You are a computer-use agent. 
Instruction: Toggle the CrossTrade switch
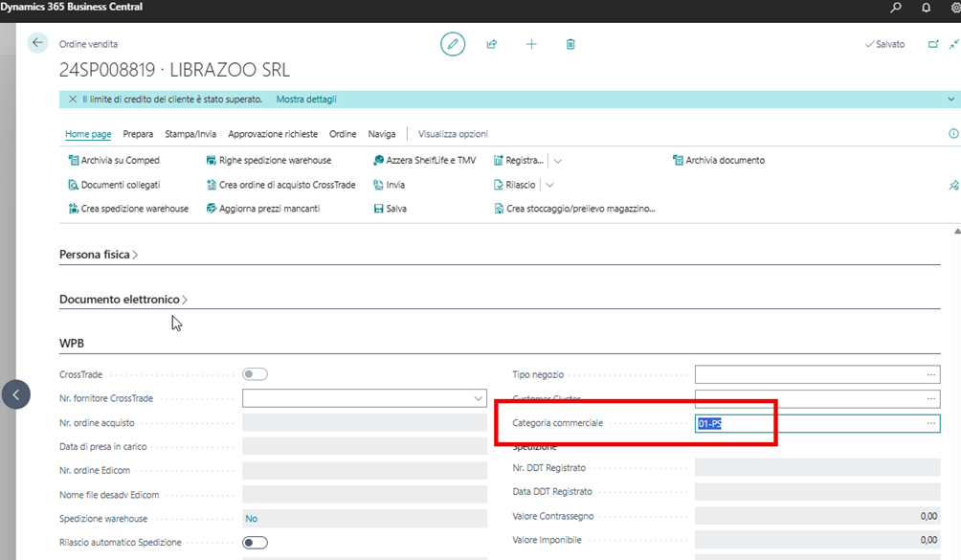[x=255, y=374]
